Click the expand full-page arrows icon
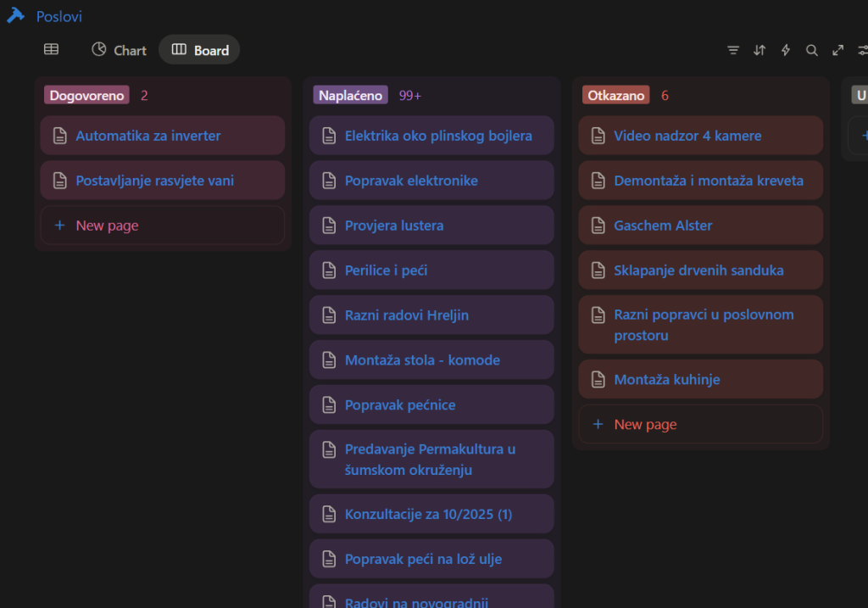 (838, 50)
